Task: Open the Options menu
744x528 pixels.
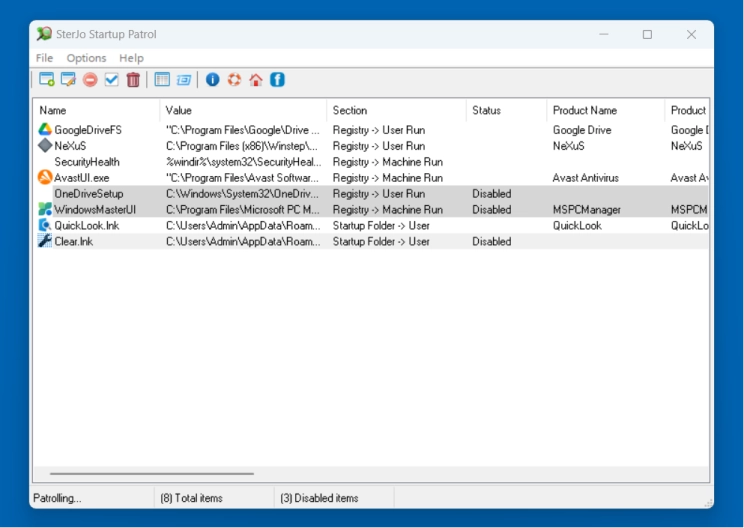Action: tap(86, 58)
